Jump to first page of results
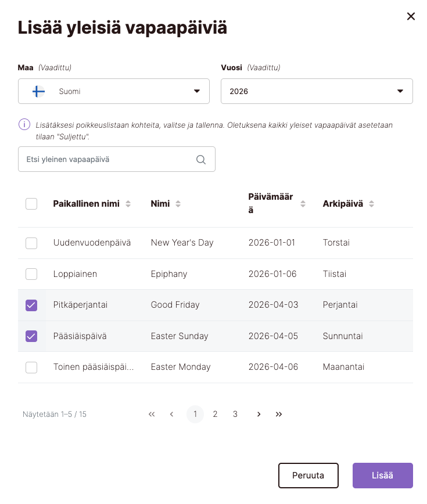 point(152,414)
